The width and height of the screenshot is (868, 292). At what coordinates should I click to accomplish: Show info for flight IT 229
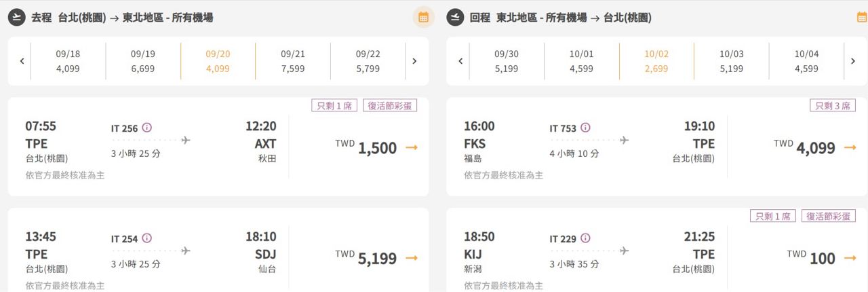pos(586,238)
